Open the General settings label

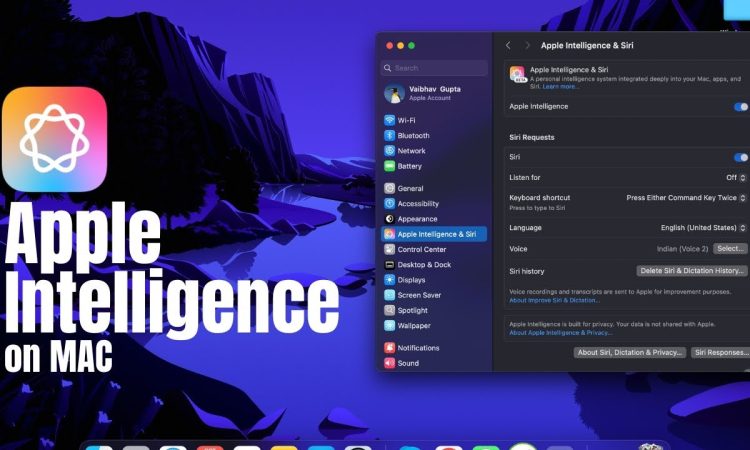click(x=410, y=188)
